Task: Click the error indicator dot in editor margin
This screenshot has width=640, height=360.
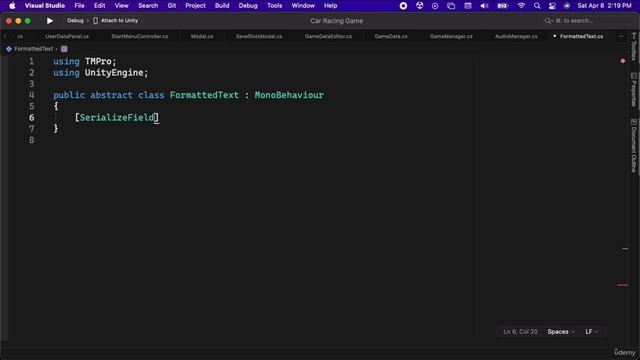Action: [x=623, y=61]
